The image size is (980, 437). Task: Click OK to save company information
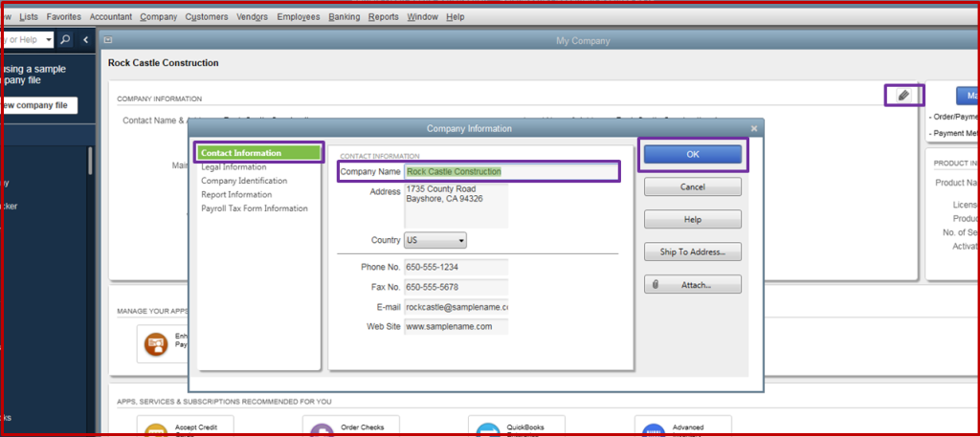tap(693, 154)
